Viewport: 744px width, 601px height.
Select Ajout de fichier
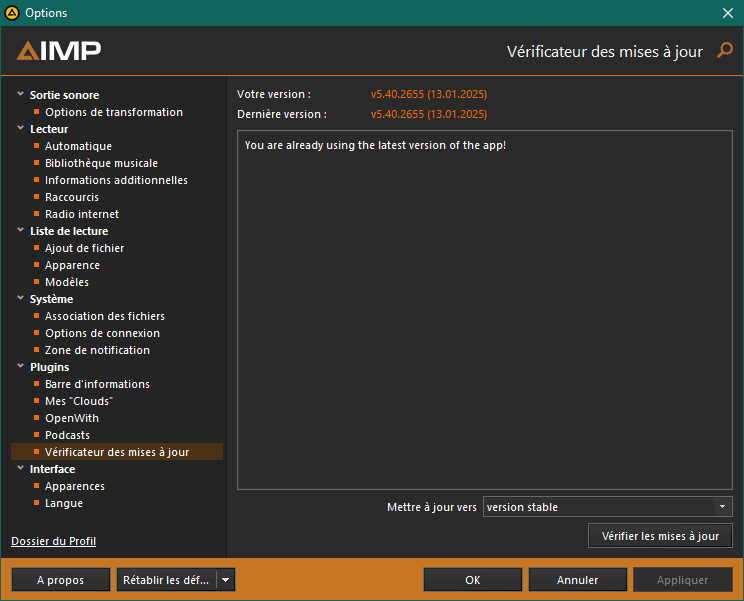(x=84, y=248)
